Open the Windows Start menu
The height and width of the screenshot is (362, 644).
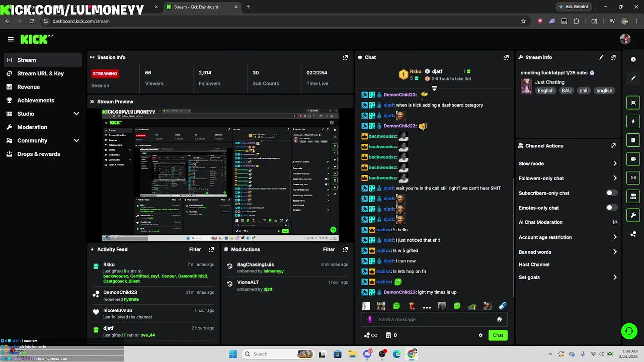click(232, 354)
